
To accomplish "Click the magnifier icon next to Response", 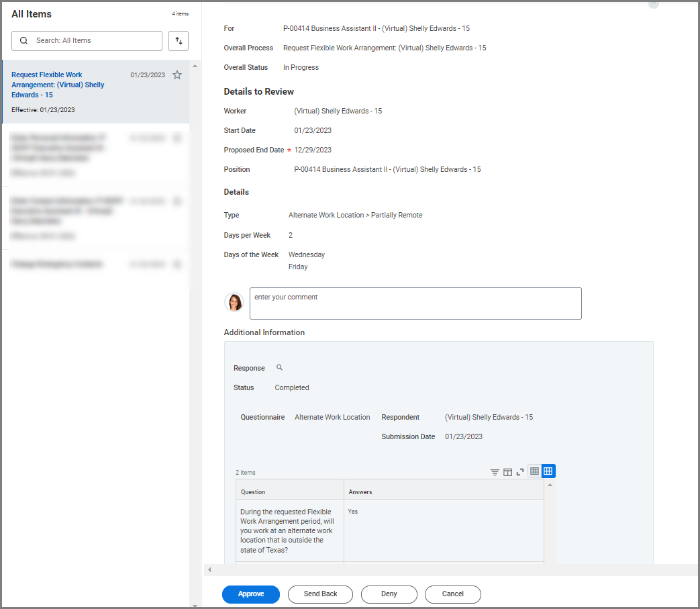I will pos(280,368).
